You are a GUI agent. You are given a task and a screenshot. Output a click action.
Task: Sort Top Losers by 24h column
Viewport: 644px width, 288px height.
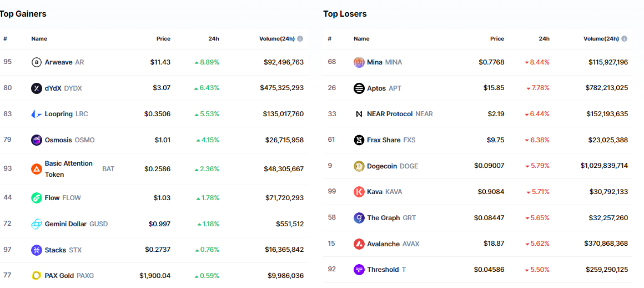tap(544, 39)
